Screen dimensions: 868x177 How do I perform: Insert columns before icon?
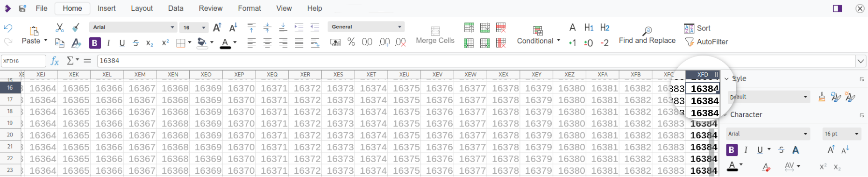(469, 43)
